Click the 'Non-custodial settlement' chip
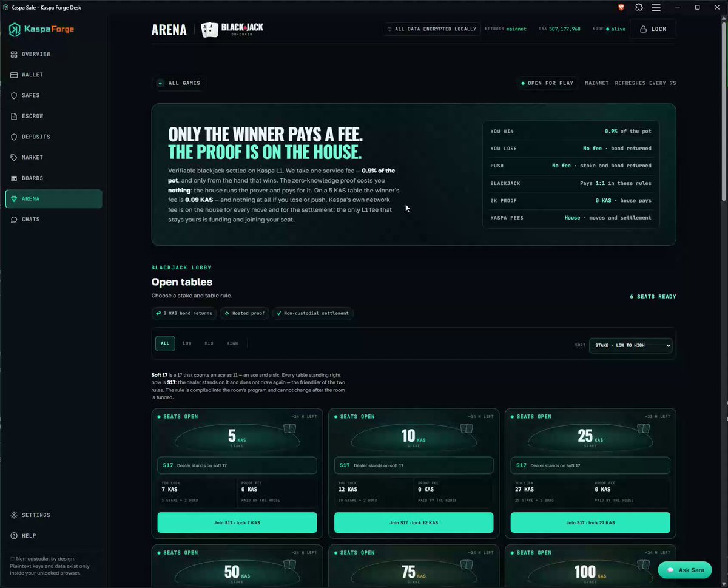The width and height of the screenshot is (728, 588). (x=312, y=313)
